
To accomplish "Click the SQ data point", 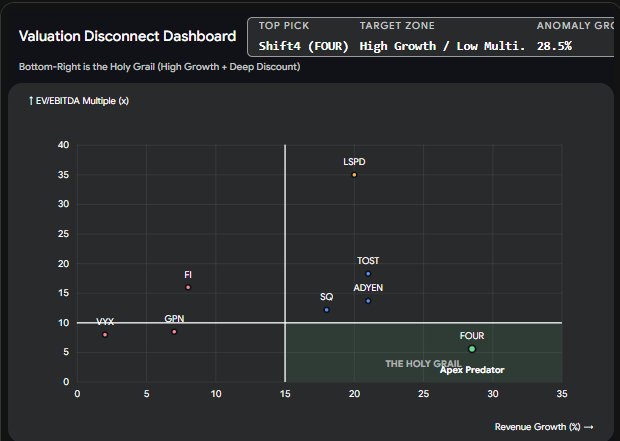I will click(327, 310).
